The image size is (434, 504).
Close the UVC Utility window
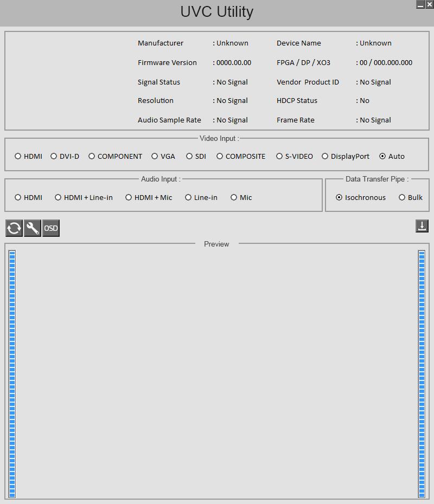coord(430,4)
